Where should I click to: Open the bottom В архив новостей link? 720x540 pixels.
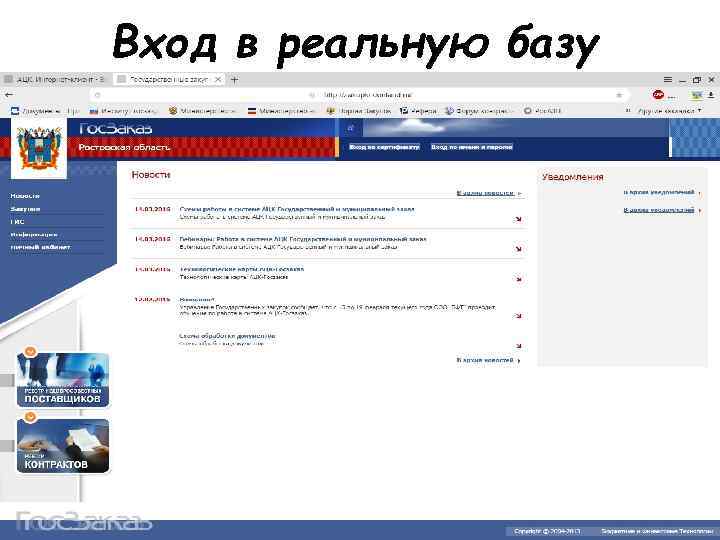(485, 360)
